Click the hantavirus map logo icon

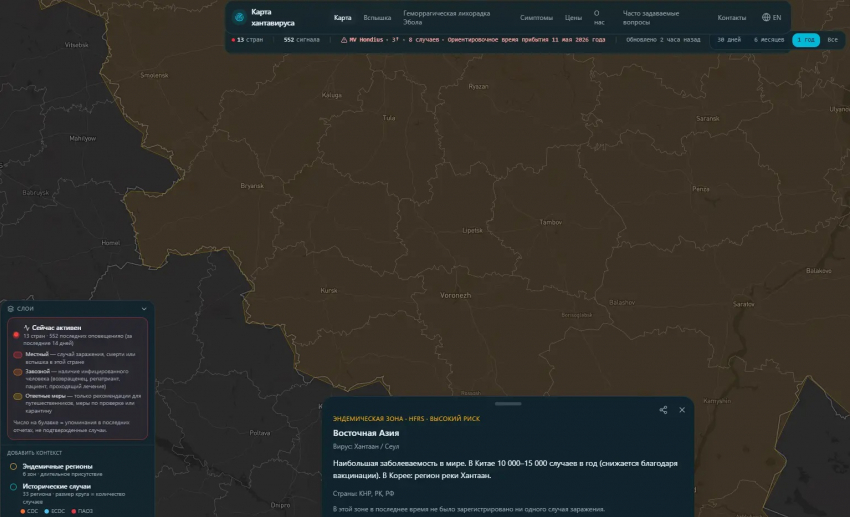[239, 17]
